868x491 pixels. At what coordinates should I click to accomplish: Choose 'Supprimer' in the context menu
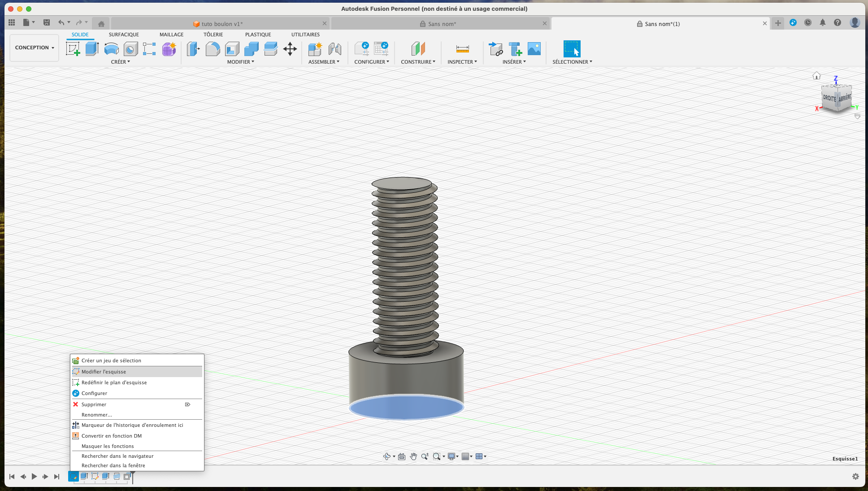click(137, 404)
